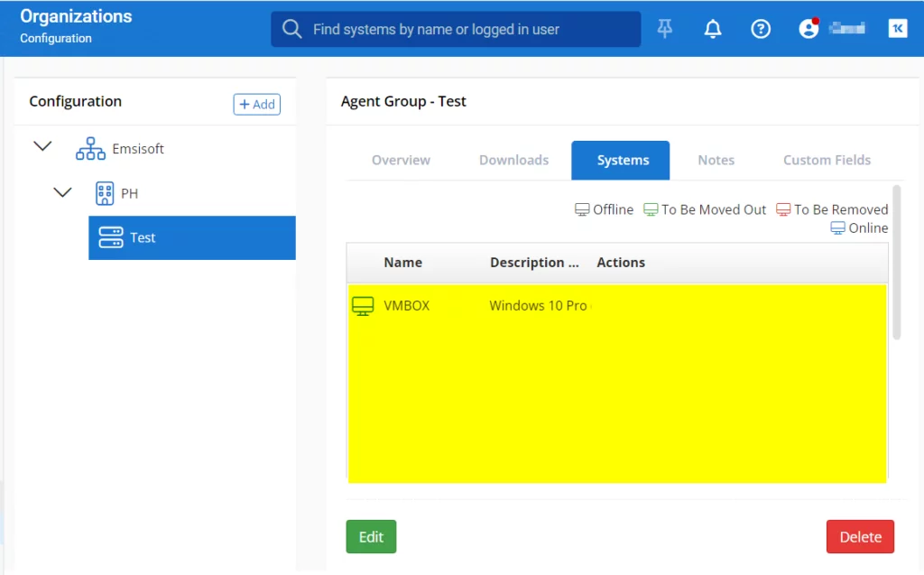Click the VMBOX computer monitor icon
The height and width of the screenshot is (575, 924).
362,306
